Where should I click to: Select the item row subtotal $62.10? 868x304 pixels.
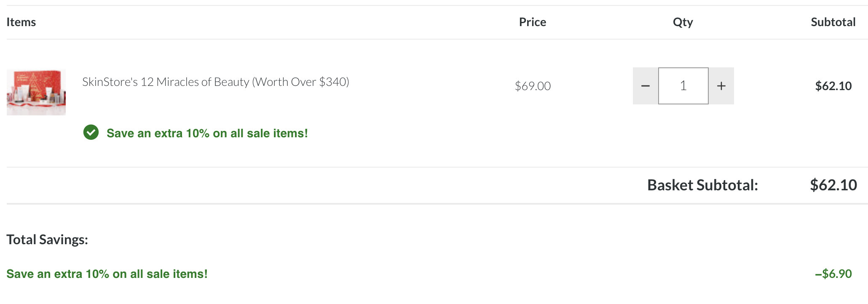pos(833,86)
